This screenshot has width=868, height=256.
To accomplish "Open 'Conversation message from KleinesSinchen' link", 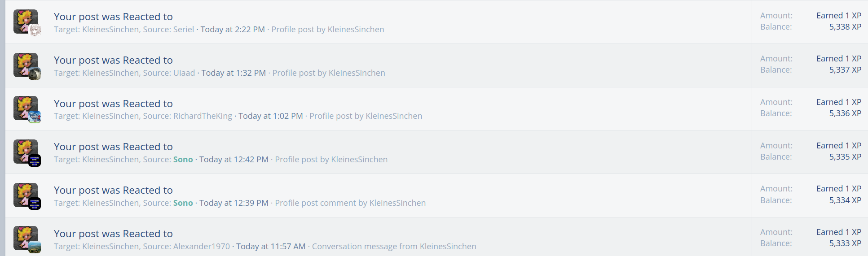I will (394, 247).
